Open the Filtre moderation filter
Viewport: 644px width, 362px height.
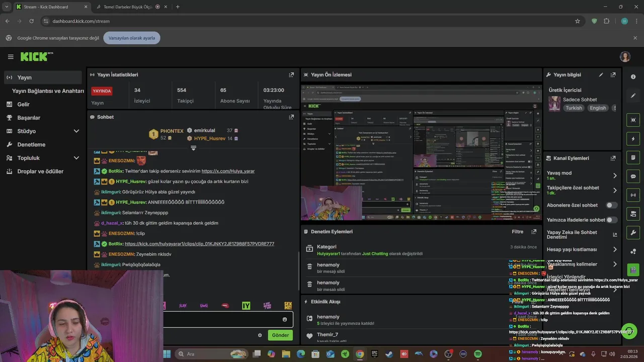(x=517, y=232)
